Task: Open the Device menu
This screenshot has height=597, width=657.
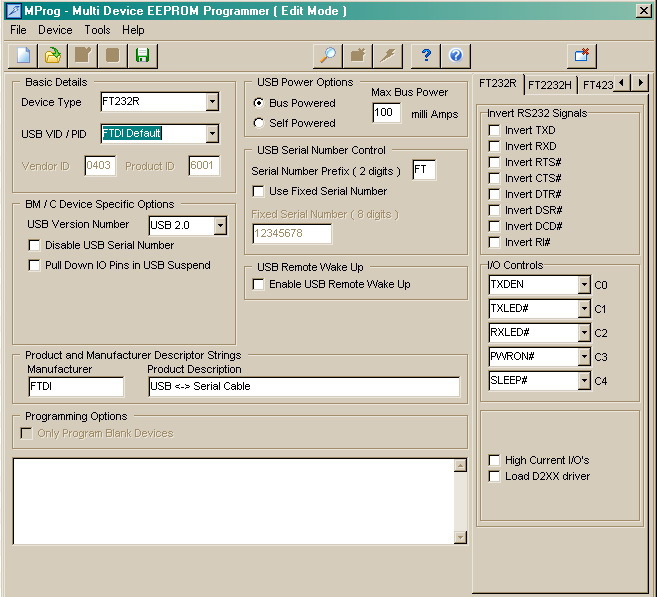Action: (55, 30)
